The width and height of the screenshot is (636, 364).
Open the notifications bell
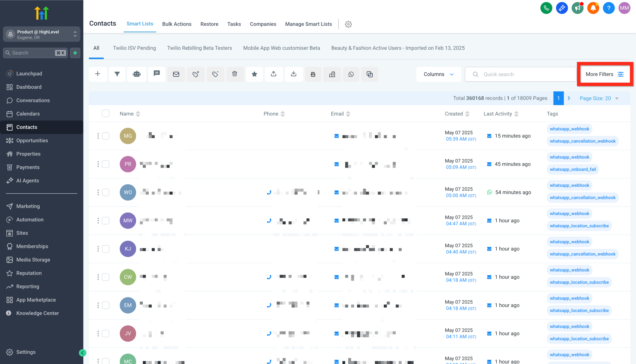(593, 8)
